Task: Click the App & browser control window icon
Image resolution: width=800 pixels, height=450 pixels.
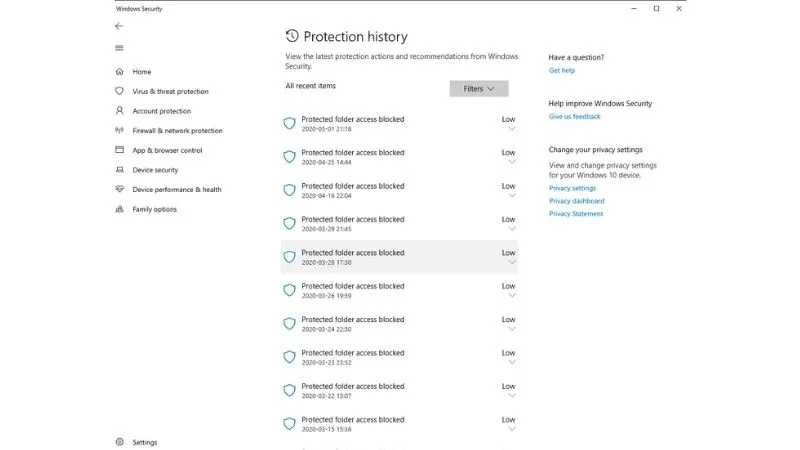Action: click(x=119, y=149)
